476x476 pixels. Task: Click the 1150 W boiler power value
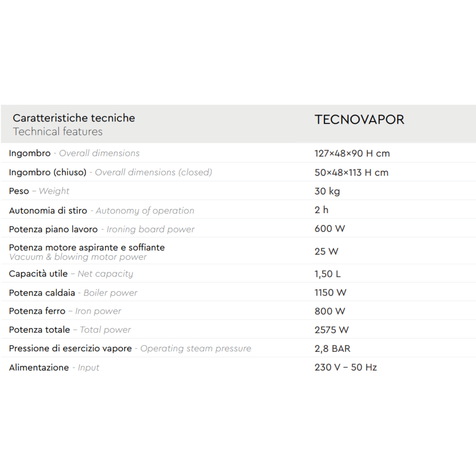click(330, 293)
